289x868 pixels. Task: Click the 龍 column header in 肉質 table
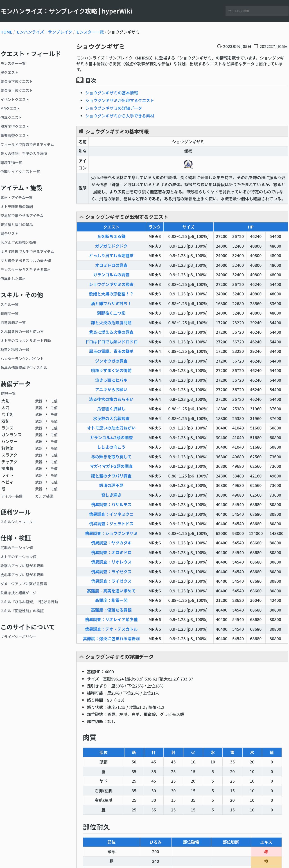pos(271,752)
